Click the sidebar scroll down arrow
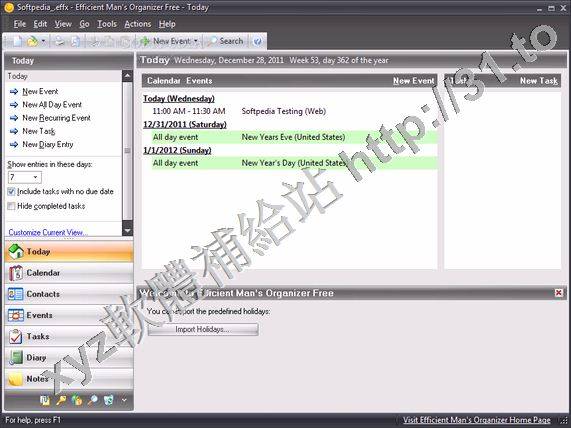The image size is (571, 428). [127, 231]
